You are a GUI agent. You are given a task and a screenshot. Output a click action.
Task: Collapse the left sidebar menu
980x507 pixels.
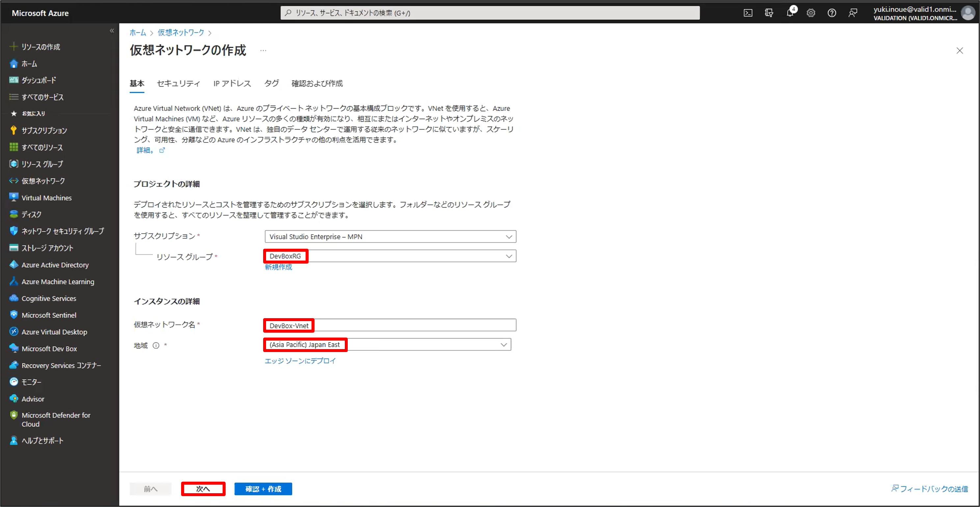click(111, 31)
